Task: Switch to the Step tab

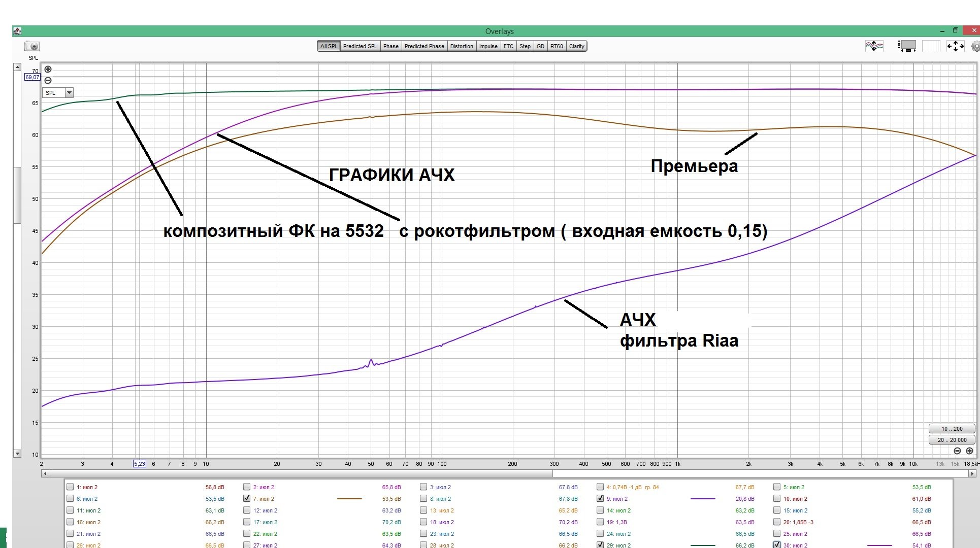Action: tap(525, 46)
